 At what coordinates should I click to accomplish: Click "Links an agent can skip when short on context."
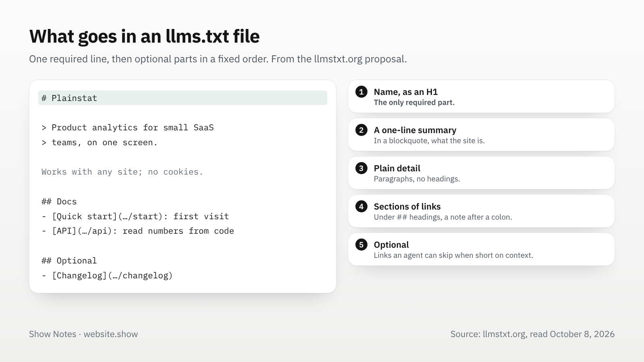tap(454, 255)
